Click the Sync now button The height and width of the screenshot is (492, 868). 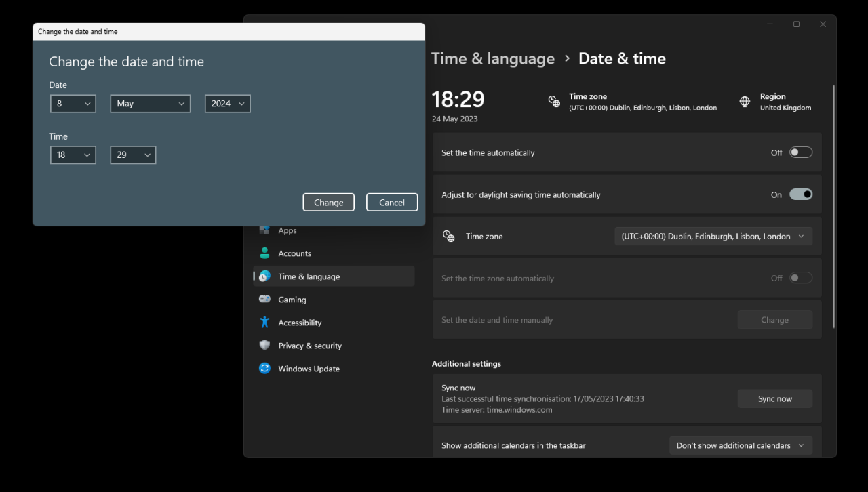click(x=774, y=399)
